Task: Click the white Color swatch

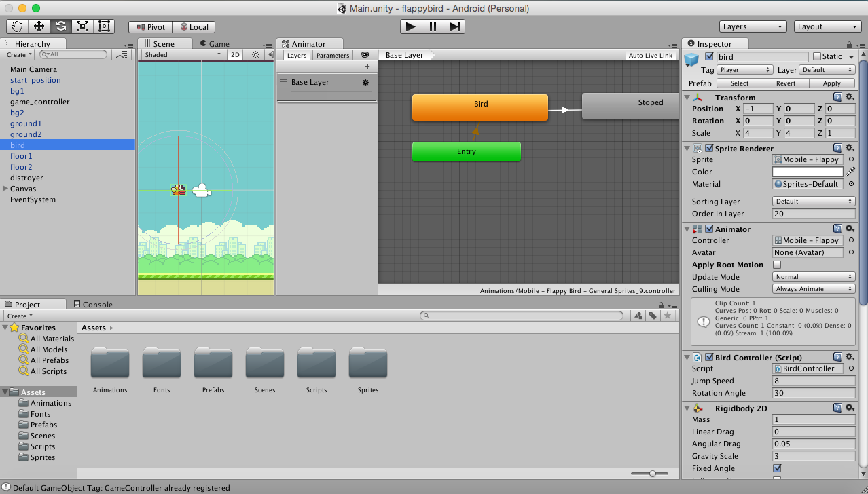Action: pos(808,172)
